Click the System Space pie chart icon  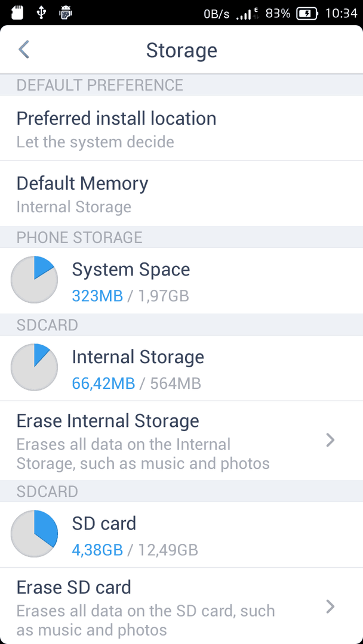click(35, 280)
